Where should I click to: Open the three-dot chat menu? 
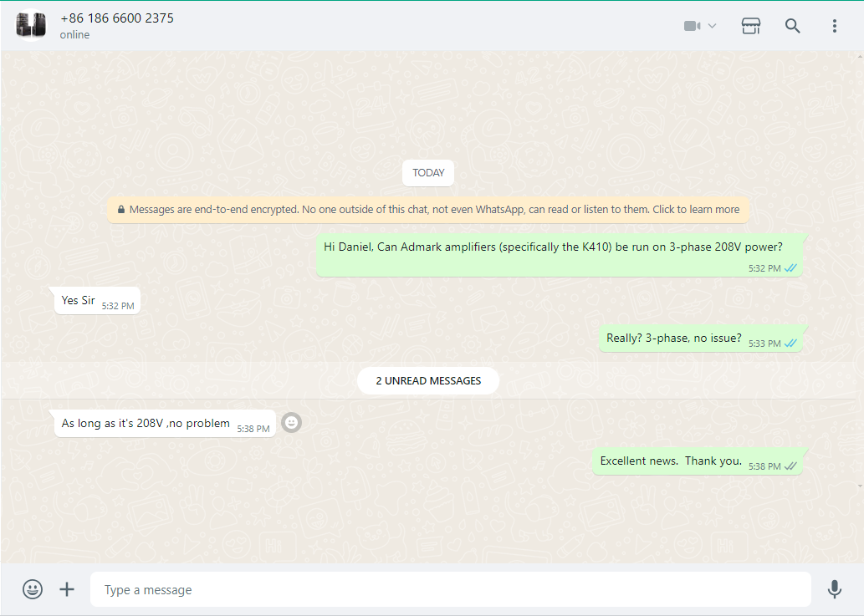pyautogui.click(x=834, y=26)
